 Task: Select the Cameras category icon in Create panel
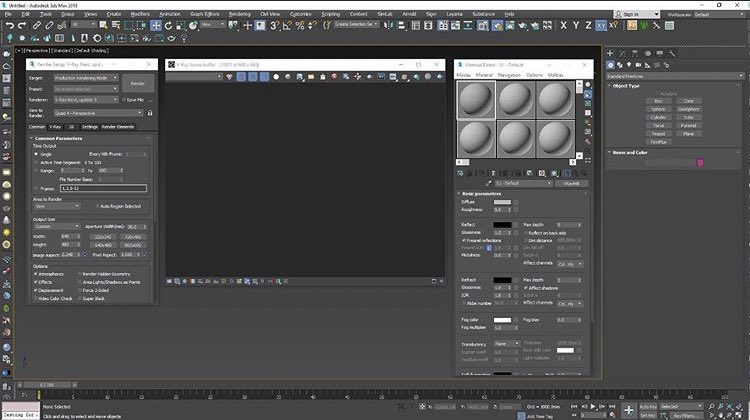coord(638,65)
